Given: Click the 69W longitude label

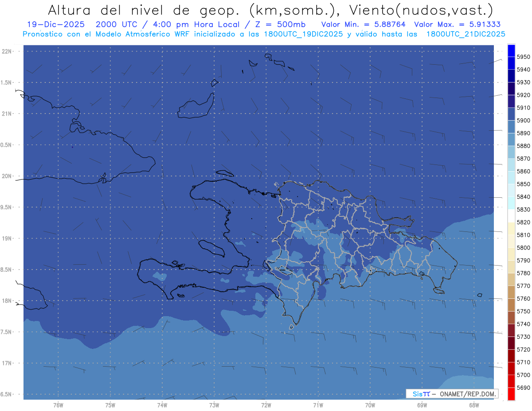Looking at the screenshot, I should pos(422,405).
